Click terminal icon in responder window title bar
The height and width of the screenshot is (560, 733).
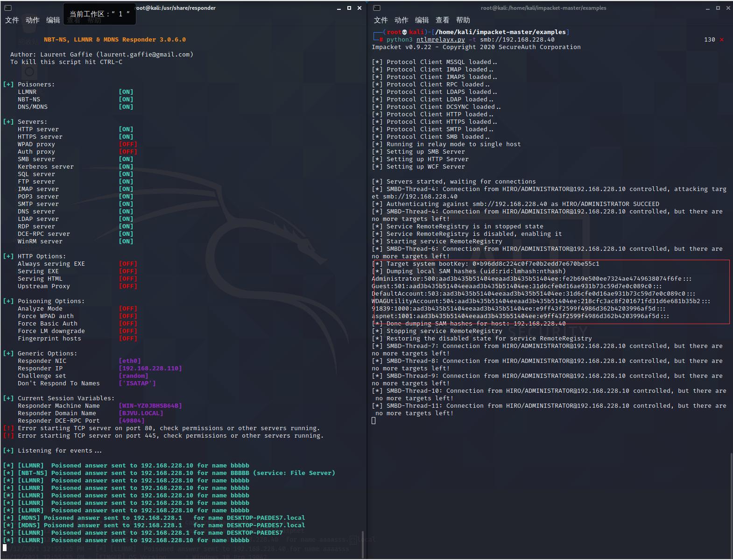(7, 8)
